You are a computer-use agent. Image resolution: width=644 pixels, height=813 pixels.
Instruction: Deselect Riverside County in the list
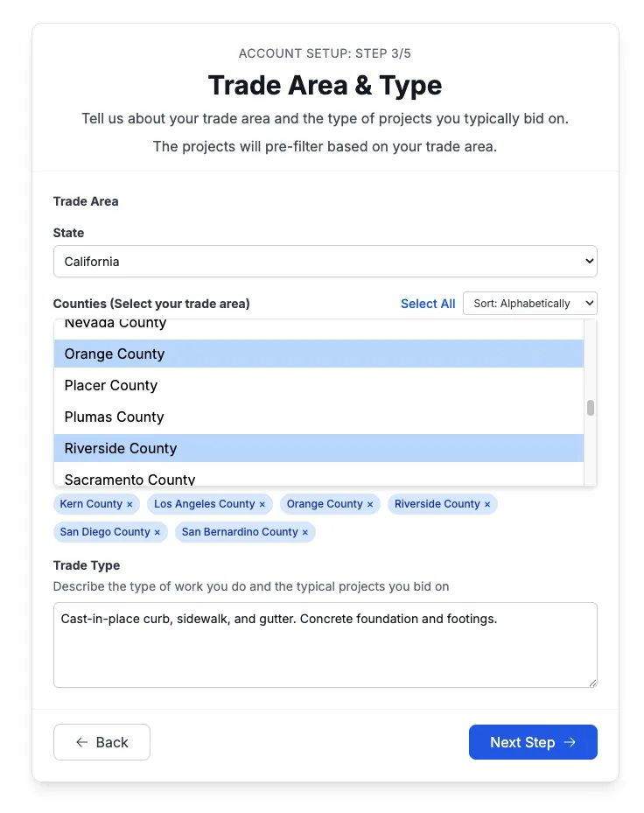(318, 448)
